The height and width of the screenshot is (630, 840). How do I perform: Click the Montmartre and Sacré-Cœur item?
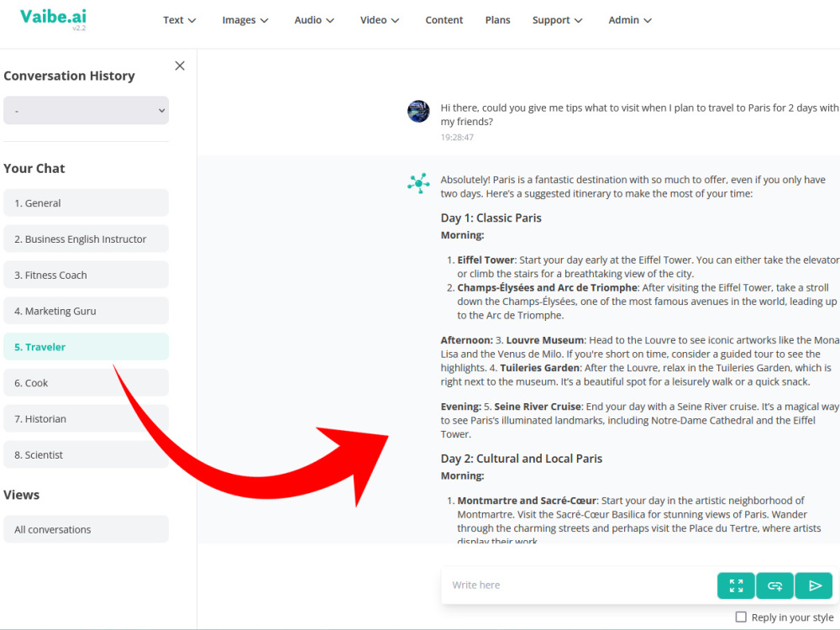527,501
